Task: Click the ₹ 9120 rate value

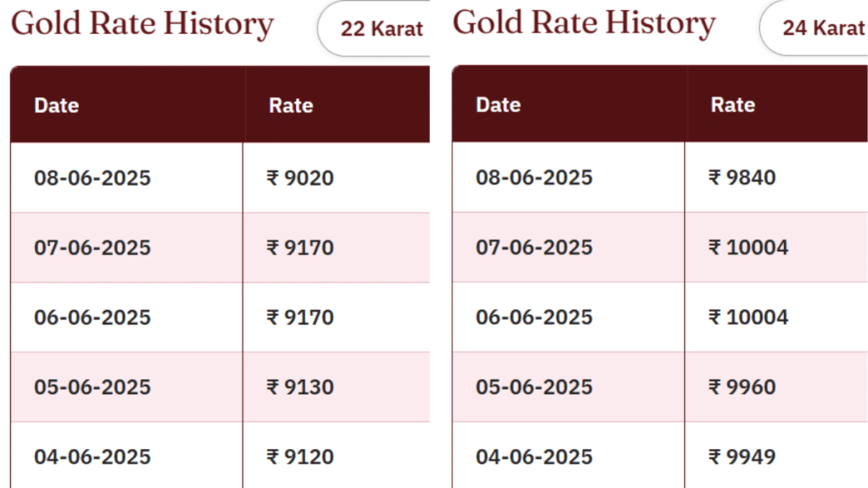Action: pos(300,457)
